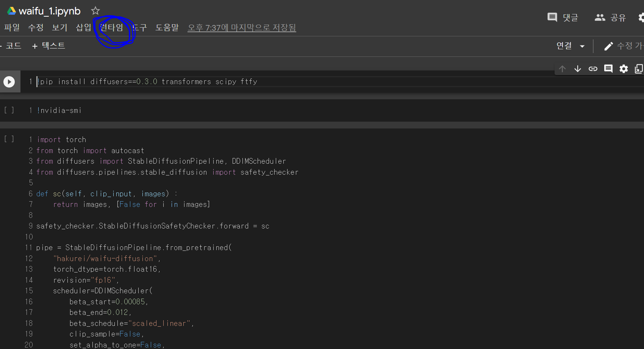Star the waifu_1.ipynb notebook
644x349 pixels.
pyautogui.click(x=95, y=11)
